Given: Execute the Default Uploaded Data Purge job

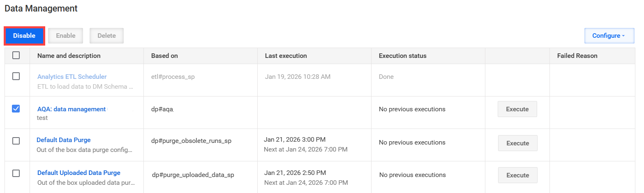Looking at the screenshot, I should click(x=518, y=175).
